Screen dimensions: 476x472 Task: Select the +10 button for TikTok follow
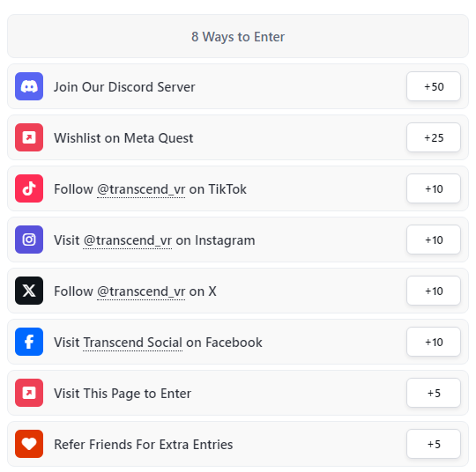click(434, 188)
